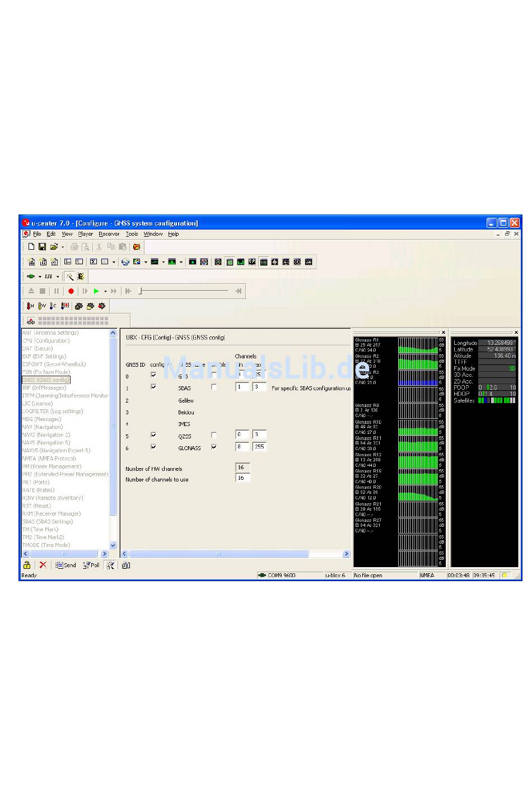Click the Warmstart thermometer W icon
The width and height of the screenshot is (532, 795).
tap(42, 306)
